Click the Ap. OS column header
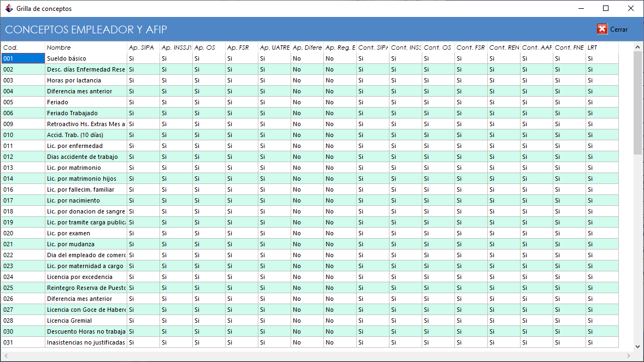 (209, 48)
